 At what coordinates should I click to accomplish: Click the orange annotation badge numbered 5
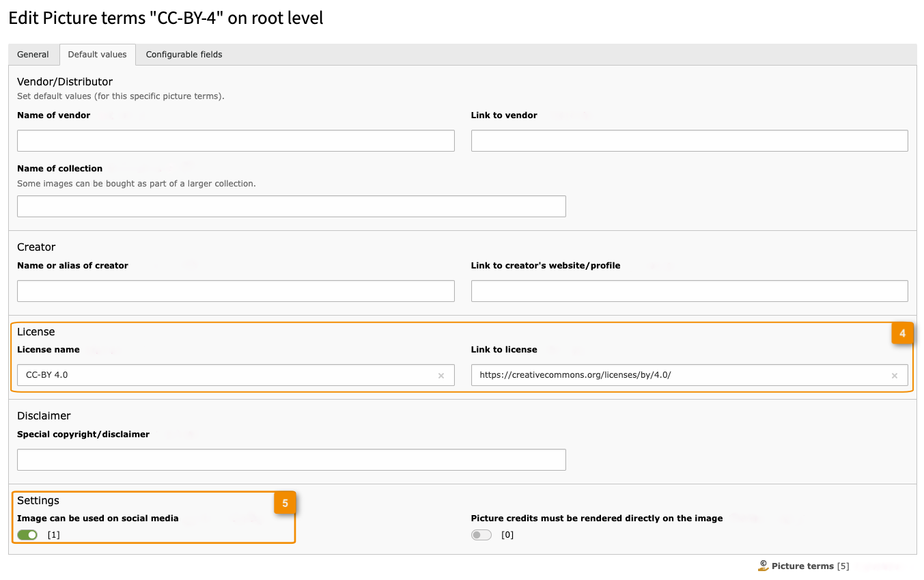click(x=285, y=503)
